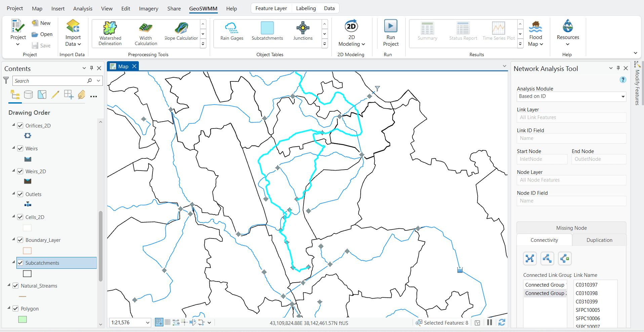Select the Watershed Delineation tool
This screenshot has width=644, height=332.
point(110,33)
